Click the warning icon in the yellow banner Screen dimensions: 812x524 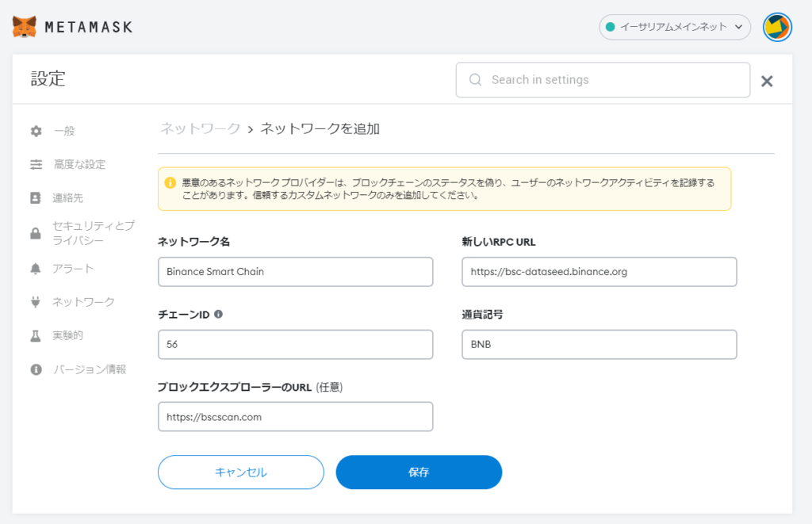pos(170,183)
